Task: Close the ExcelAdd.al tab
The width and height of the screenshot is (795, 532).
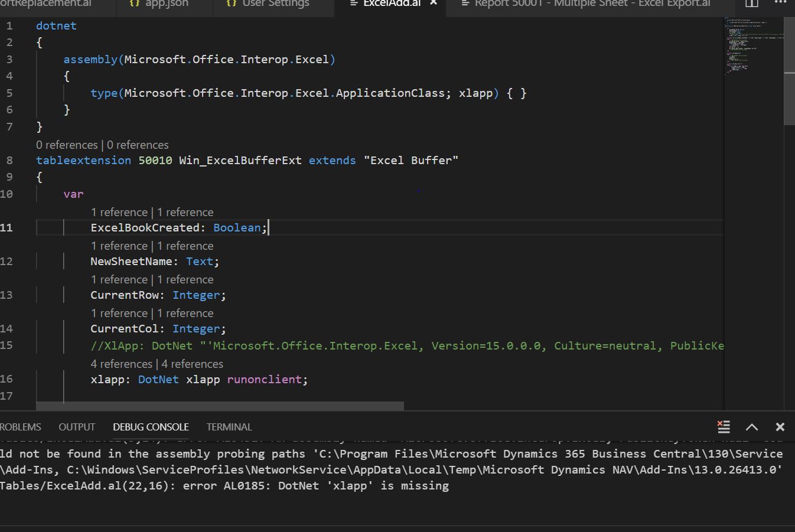Action: tap(433, 2)
